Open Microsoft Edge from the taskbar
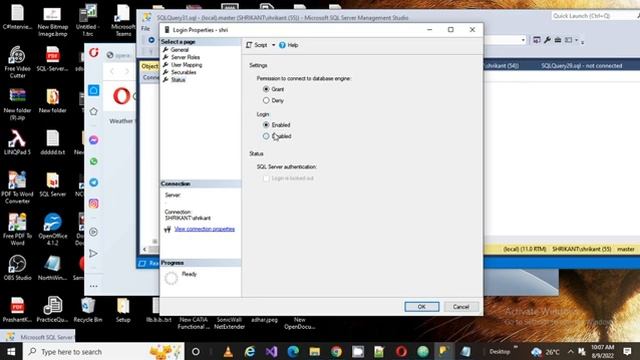The height and width of the screenshot is (360, 640). click(x=293, y=352)
